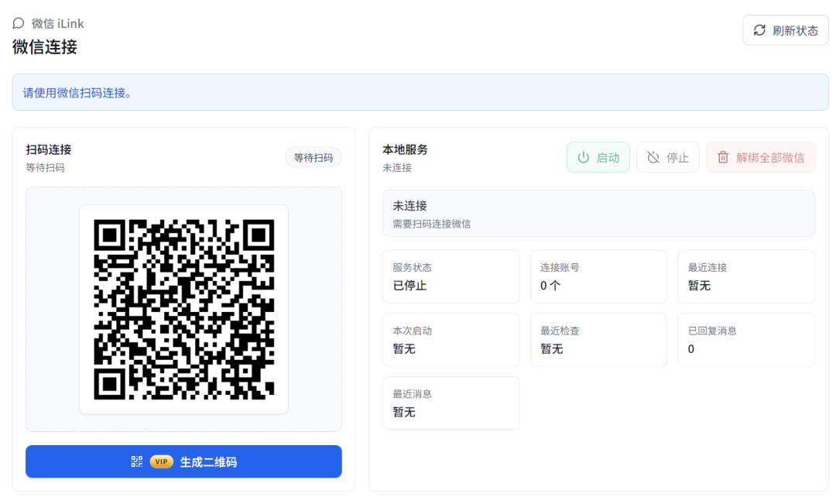Click the trash icon in 解绑全部微信 button
The image size is (836, 504).
pyautogui.click(x=723, y=157)
